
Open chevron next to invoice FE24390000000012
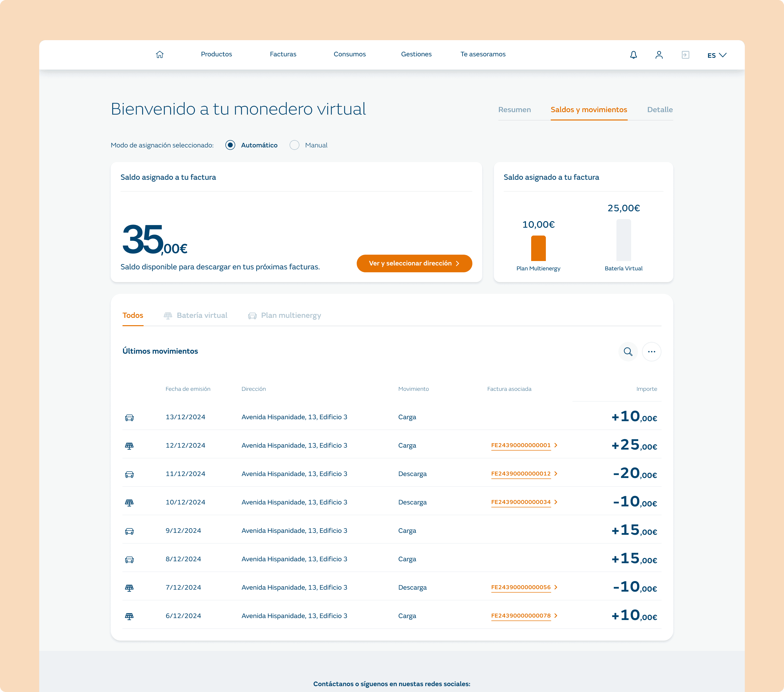tap(556, 474)
